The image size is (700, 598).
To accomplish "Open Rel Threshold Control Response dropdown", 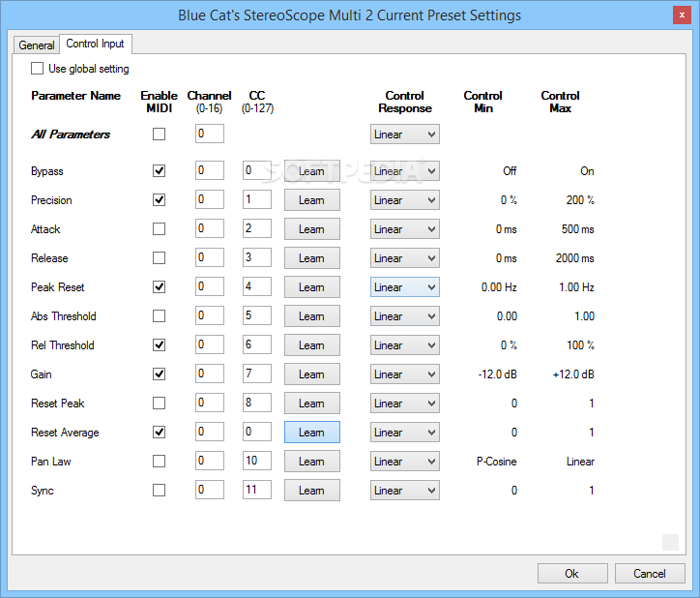I will 405,345.
